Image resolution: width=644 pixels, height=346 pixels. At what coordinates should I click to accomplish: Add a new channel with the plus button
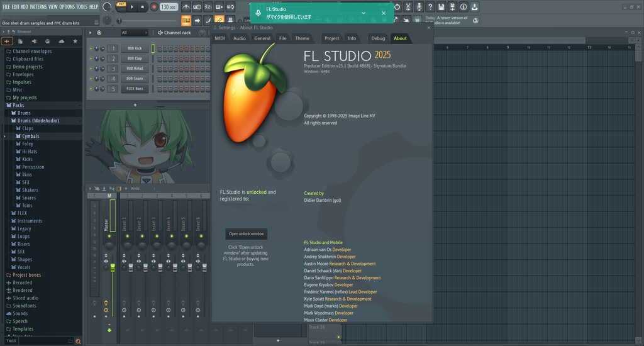pos(135,105)
